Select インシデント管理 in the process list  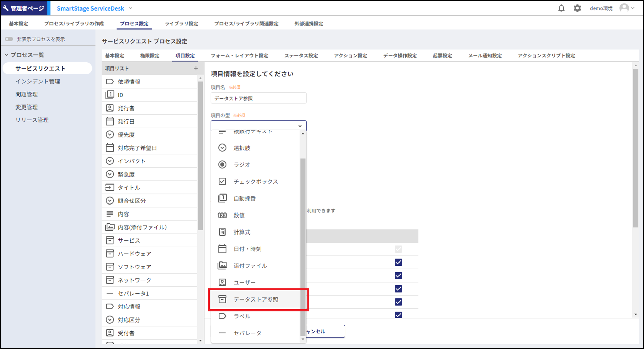tap(38, 81)
